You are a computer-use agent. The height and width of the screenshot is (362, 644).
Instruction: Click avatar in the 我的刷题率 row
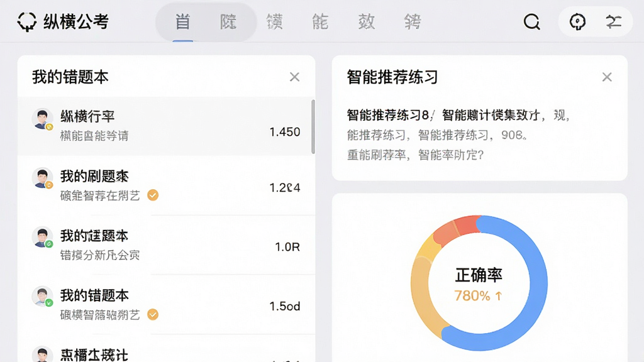point(42,178)
